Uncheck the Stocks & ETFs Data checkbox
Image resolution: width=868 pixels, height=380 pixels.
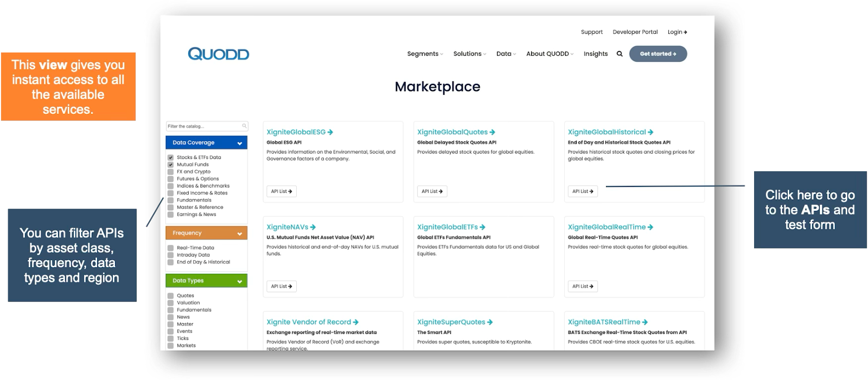pos(170,158)
